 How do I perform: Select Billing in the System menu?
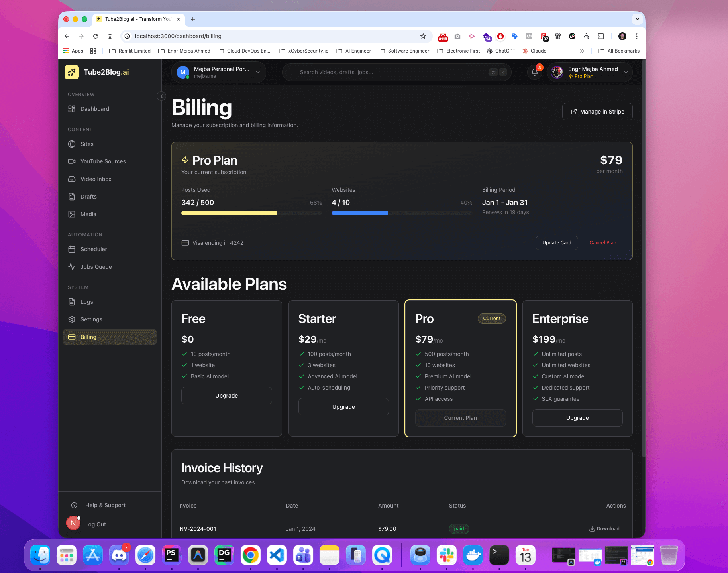pyautogui.click(x=88, y=337)
